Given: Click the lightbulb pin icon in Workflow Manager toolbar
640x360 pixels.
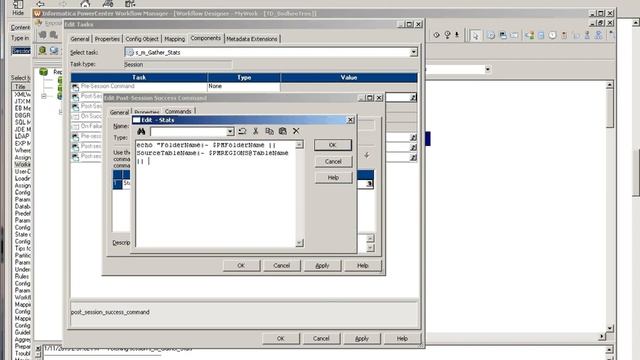Looking at the screenshot, I should coord(447,36).
